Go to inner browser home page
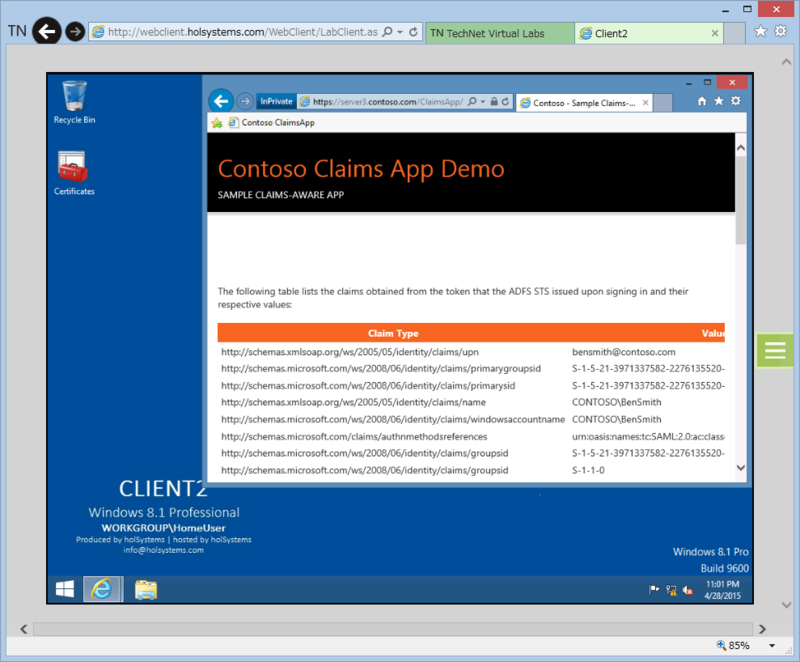The height and width of the screenshot is (662, 800). [702, 101]
